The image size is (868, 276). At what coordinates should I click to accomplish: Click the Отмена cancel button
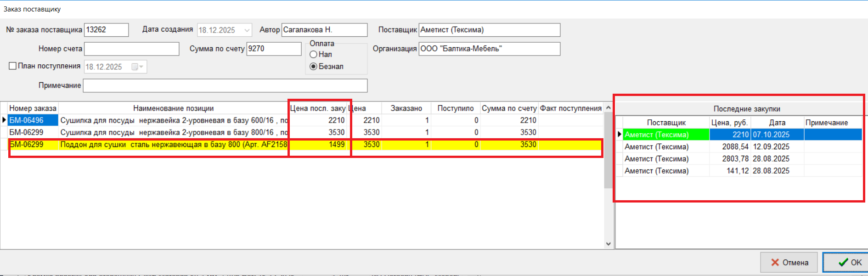click(x=789, y=262)
